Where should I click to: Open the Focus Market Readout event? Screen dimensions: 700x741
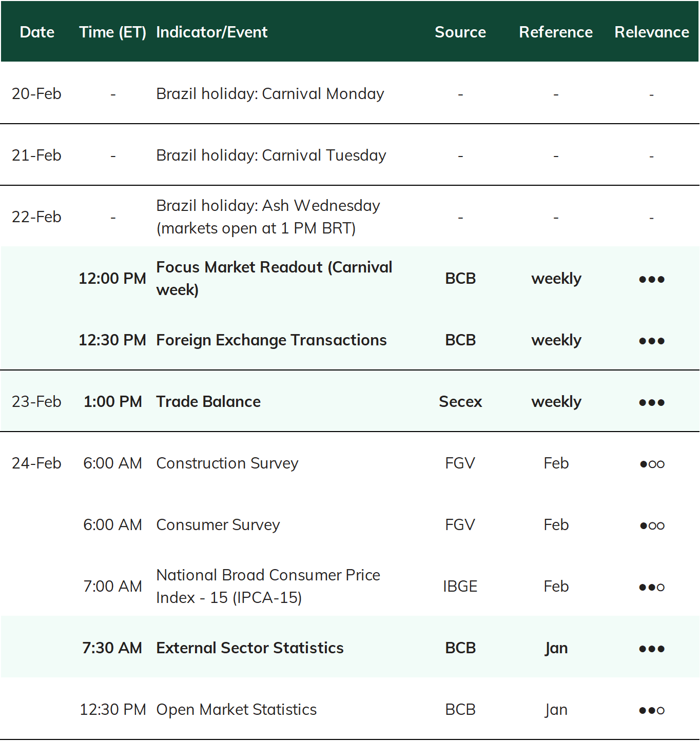tap(274, 278)
